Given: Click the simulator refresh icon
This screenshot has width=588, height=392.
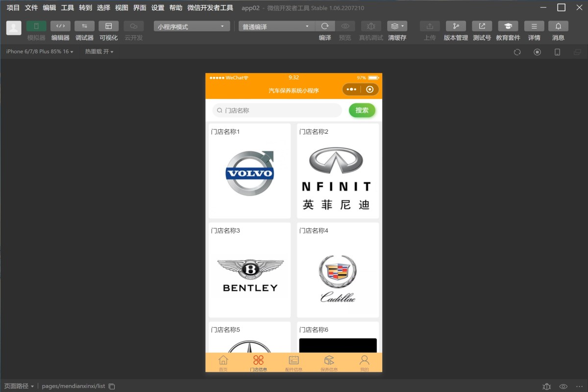Looking at the screenshot, I should (x=517, y=52).
